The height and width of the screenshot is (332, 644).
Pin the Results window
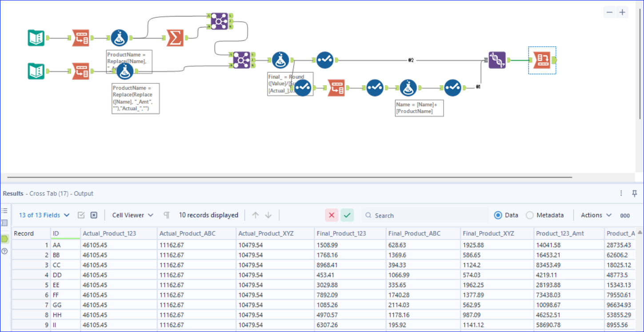[635, 193]
